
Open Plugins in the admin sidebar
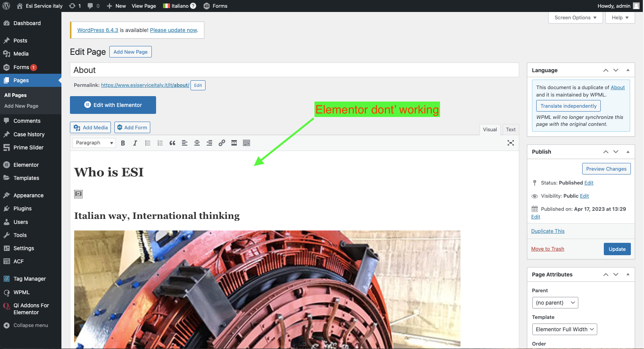click(x=22, y=208)
